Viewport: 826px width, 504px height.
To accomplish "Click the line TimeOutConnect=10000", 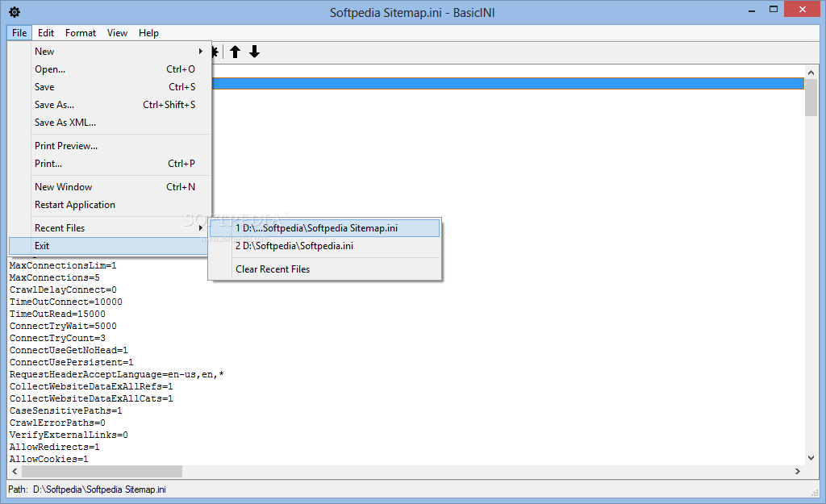I will [x=66, y=302].
